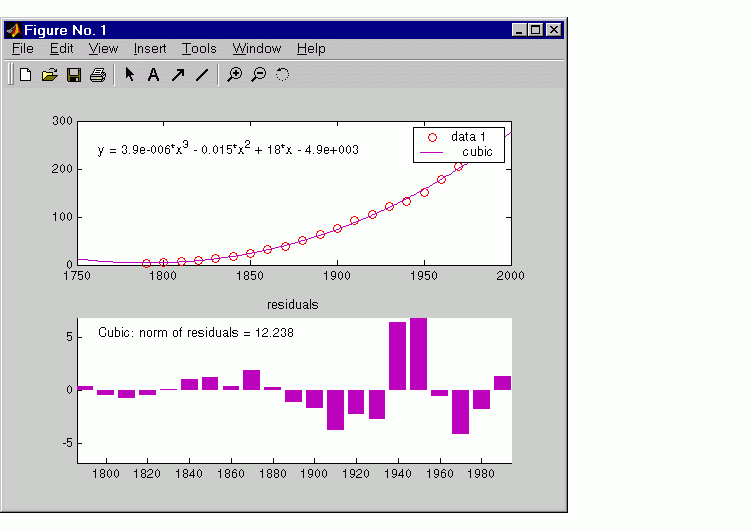This screenshot has height=531, width=752.
Task: Open the Edit menu
Action: tap(61, 48)
